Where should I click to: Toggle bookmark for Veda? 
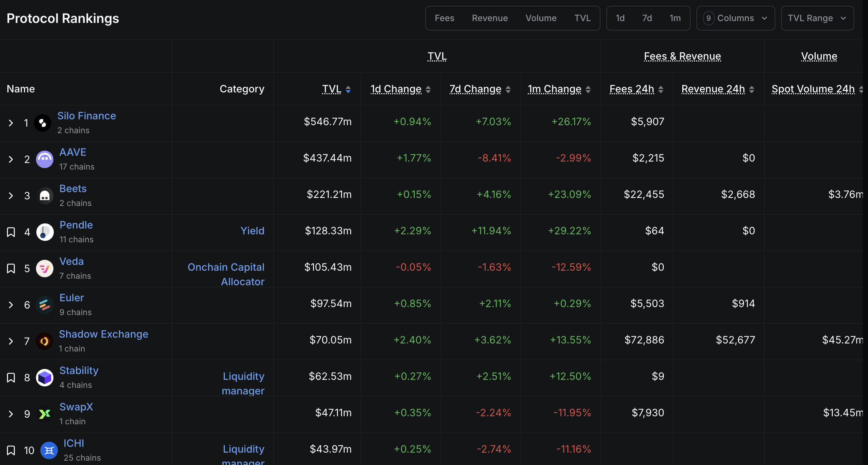pyautogui.click(x=11, y=269)
